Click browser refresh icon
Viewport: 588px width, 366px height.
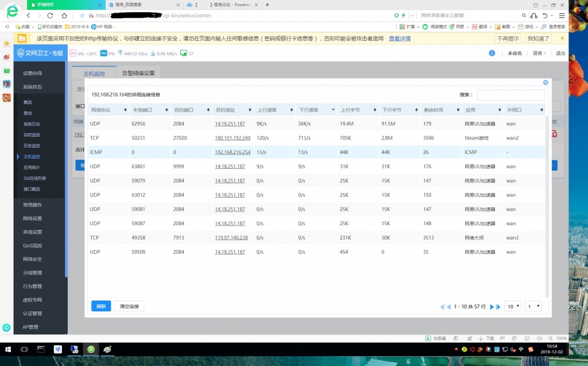pos(50,16)
